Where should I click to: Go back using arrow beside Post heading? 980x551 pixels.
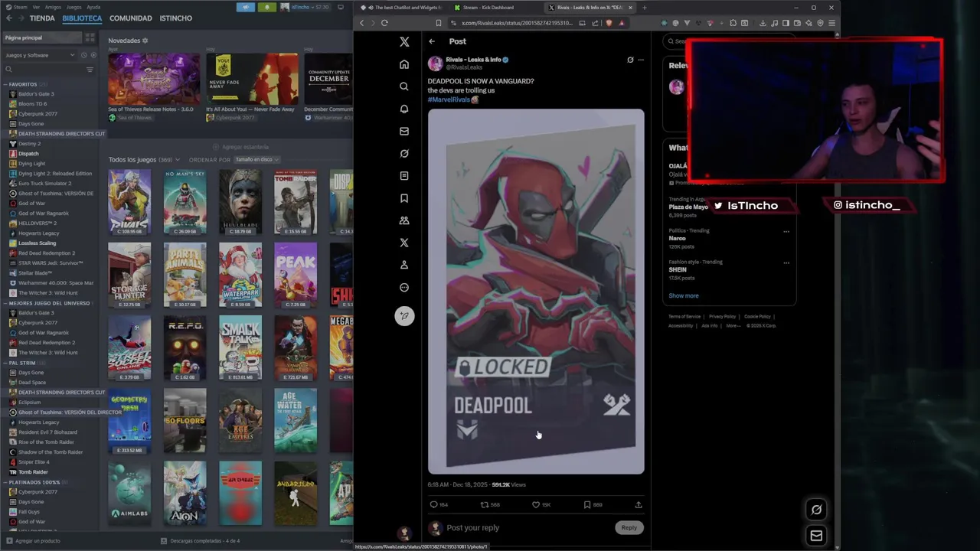click(x=432, y=41)
